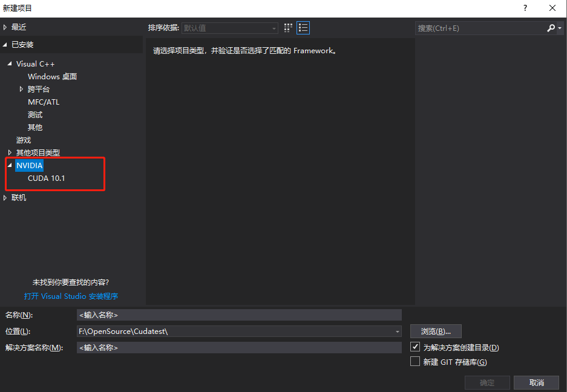
Task: Expand the Online (联机) section
Action: click(5, 198)
